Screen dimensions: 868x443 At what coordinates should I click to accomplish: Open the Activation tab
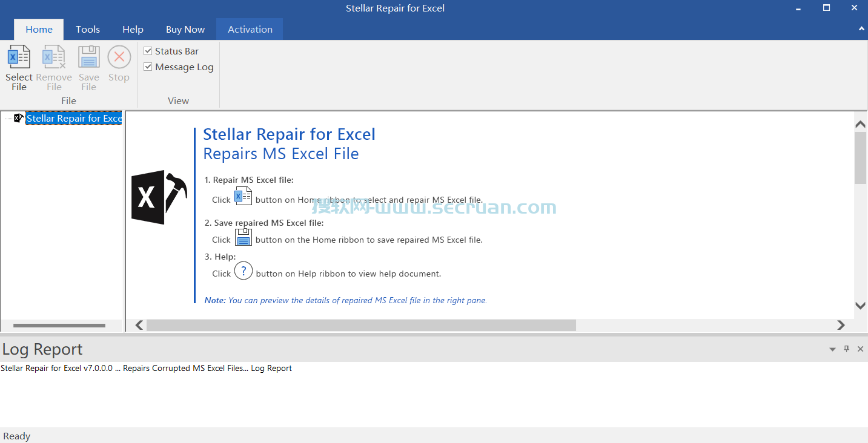pyautogui.click(x=250, y=29)
